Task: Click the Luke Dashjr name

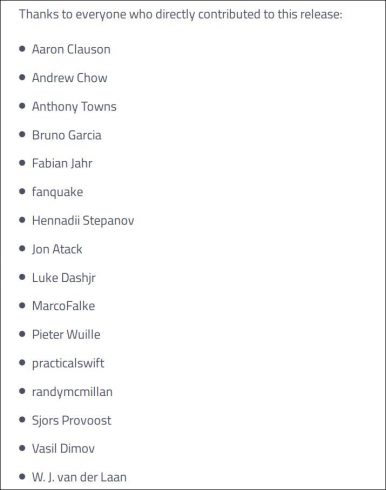Action: (64, 278)
